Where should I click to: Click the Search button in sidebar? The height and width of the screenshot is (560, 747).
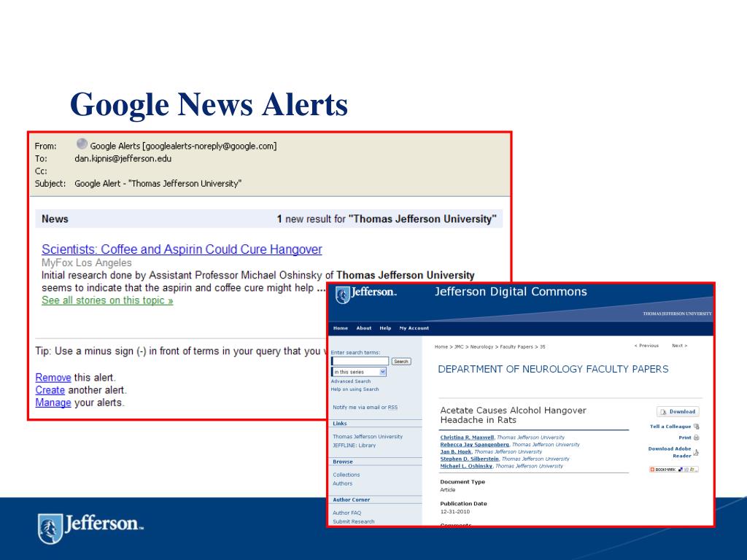pyautogui.click(x=401, y=362)
